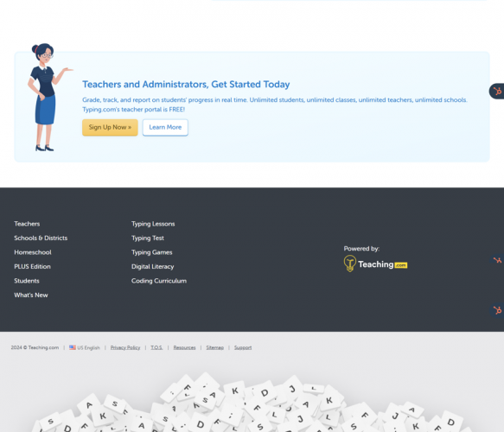Click the Teachers and Administrators heading
This screenshot has height=432, width=504.
coord(186,84)
